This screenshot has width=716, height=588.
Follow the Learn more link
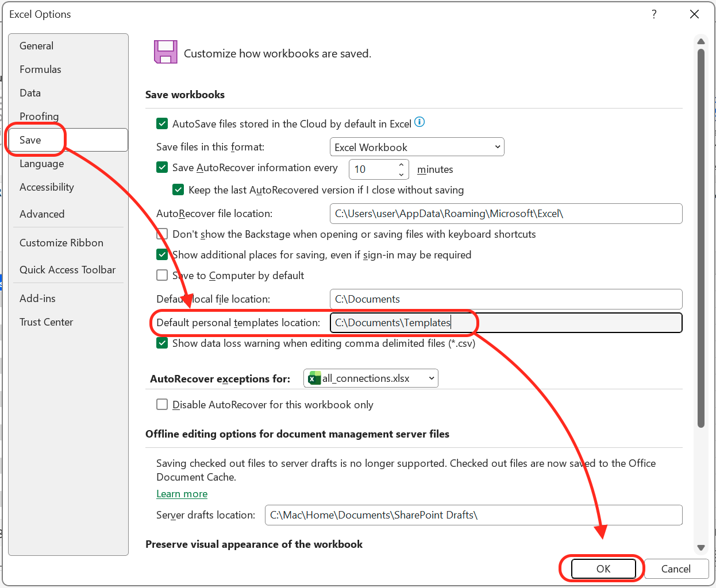click(x=182, y=494)
